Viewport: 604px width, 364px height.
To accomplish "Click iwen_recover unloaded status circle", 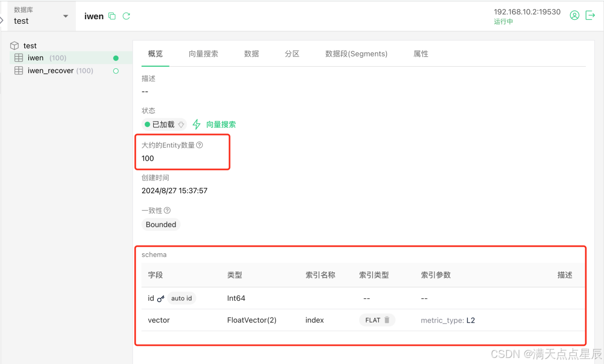I will (115, 71).
